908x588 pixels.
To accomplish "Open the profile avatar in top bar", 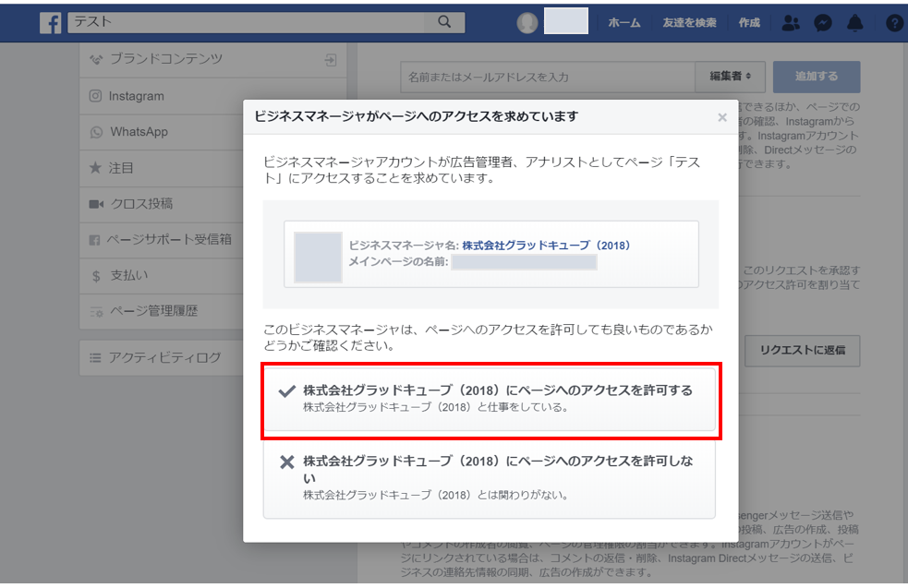I will [527, 22].
